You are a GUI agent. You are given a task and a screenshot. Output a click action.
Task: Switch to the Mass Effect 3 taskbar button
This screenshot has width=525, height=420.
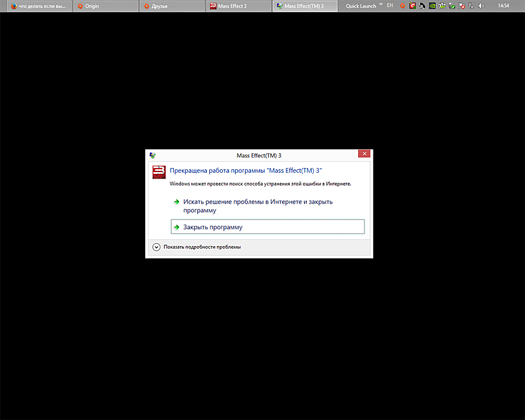point(239,6)
